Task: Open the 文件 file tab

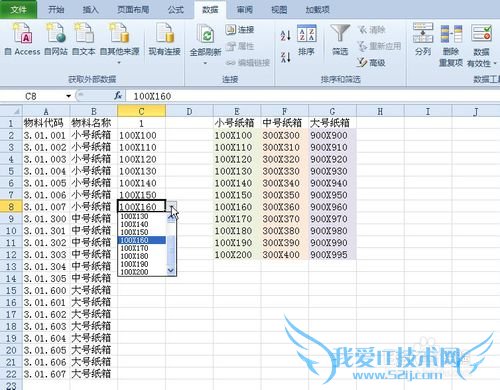Action: coord(18,9)
